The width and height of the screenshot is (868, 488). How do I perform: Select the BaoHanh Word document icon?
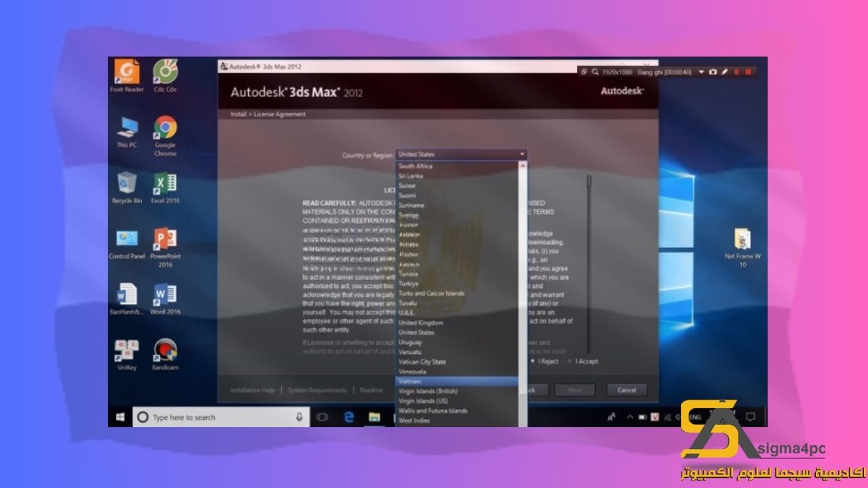(x=127, y=299)
